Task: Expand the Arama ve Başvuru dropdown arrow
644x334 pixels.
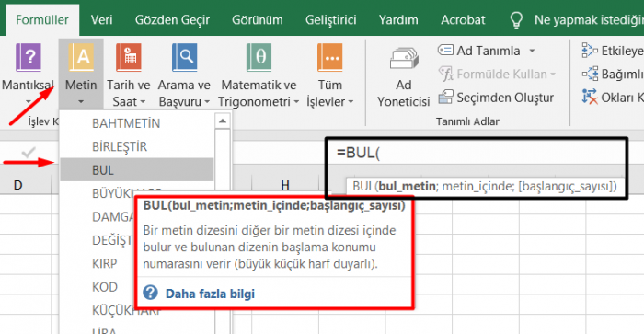Action: pos(207,101)
